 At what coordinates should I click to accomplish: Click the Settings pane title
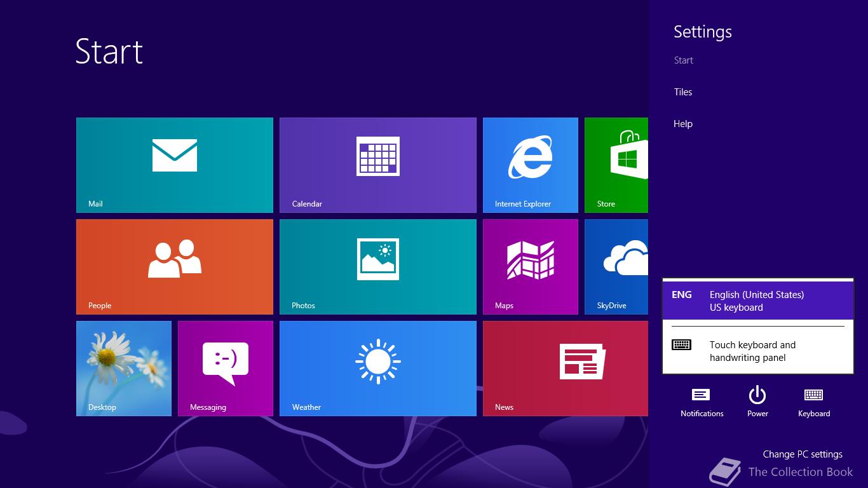(703, 32)
